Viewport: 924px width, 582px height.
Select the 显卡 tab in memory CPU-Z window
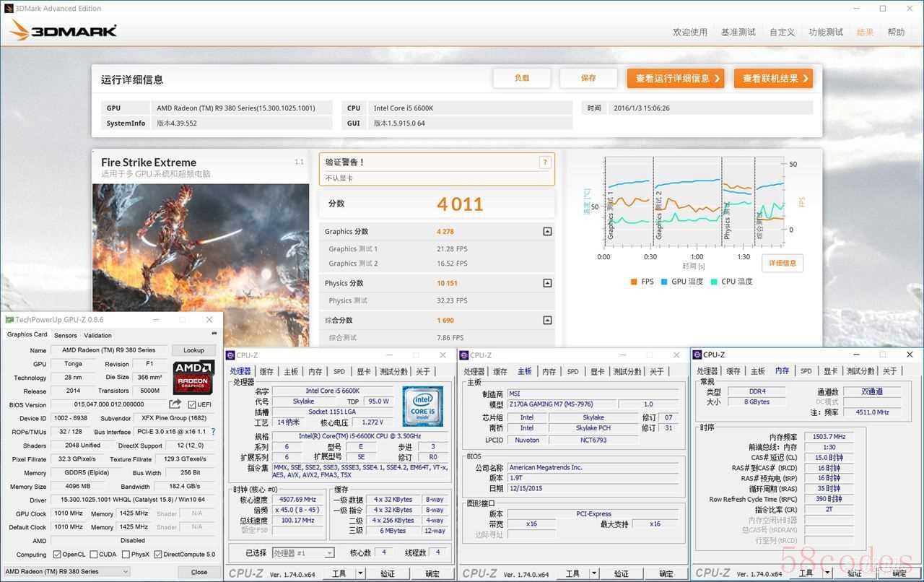click(x=830, y=370)
